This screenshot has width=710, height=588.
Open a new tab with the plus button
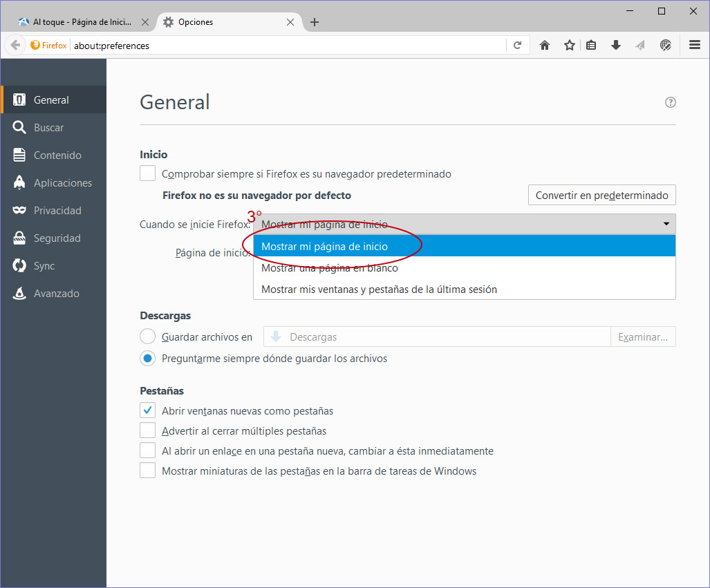315,22
